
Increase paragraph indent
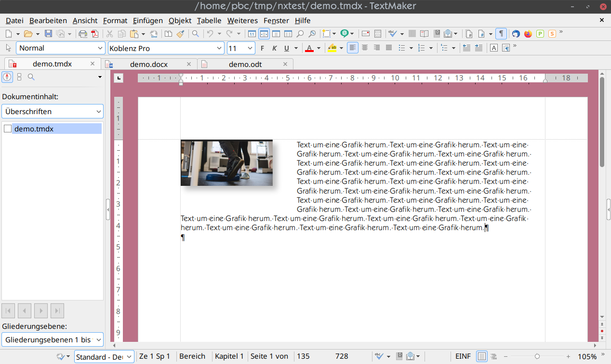click(x=478, y=48)
